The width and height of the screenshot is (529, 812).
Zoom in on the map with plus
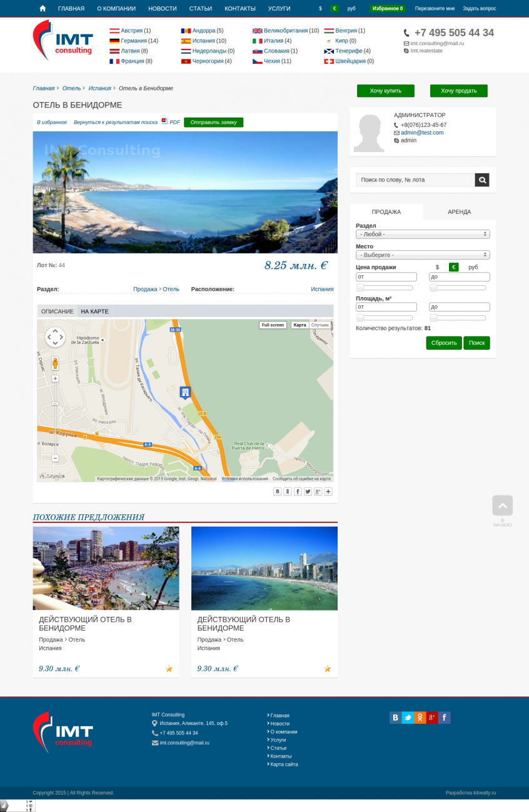coord(55,378)
